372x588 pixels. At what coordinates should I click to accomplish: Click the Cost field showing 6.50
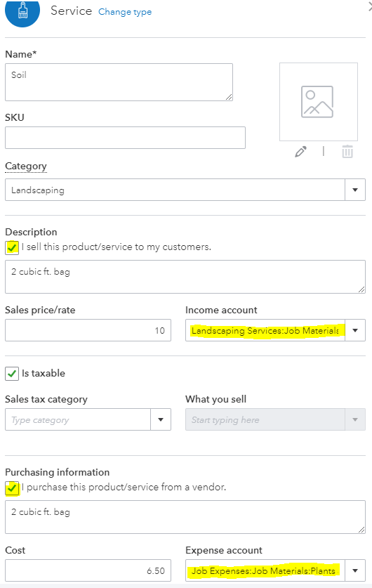coord(88,570)
